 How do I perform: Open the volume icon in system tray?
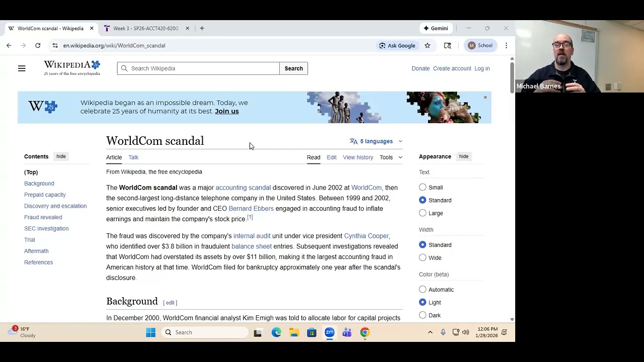tap(465, 332)
